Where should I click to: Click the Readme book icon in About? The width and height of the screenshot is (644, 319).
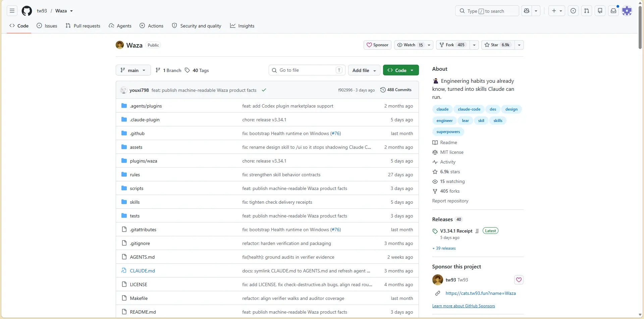[x=435, y=142]
